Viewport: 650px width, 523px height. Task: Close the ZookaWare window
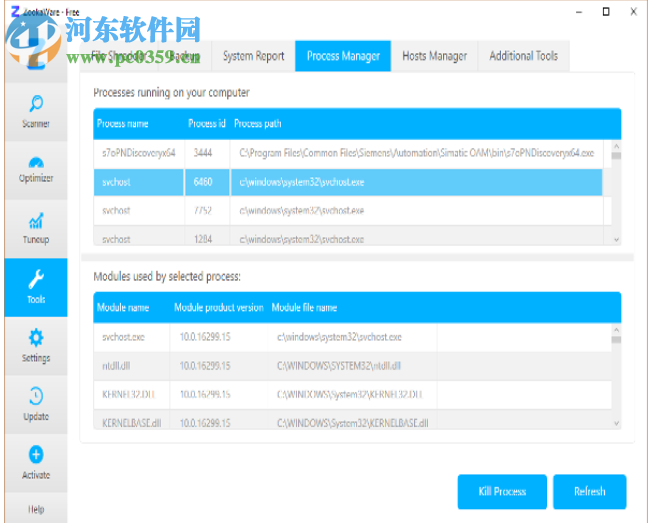633,12
